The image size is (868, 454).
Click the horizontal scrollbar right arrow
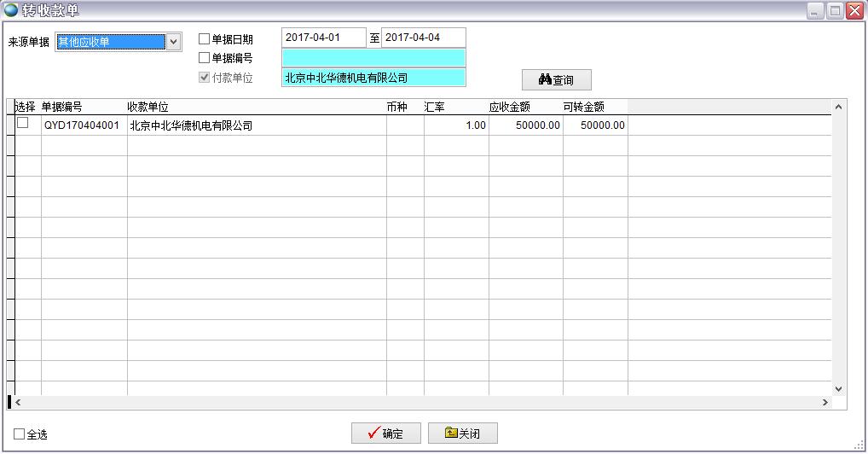[x=825, y=402]
